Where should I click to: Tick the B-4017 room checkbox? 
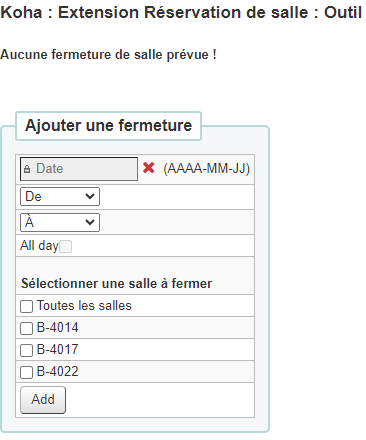click(x=27, y=350)
